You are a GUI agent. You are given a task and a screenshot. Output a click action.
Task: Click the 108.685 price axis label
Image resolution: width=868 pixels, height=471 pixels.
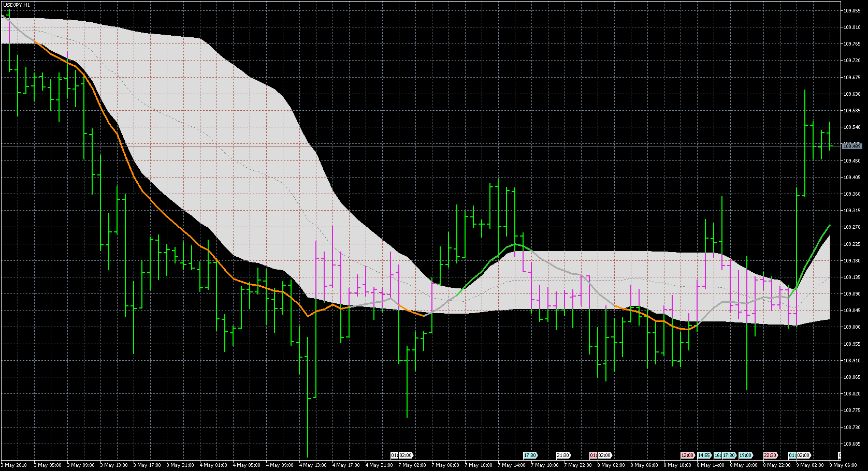pyautogui.click(x=852, y=444)
